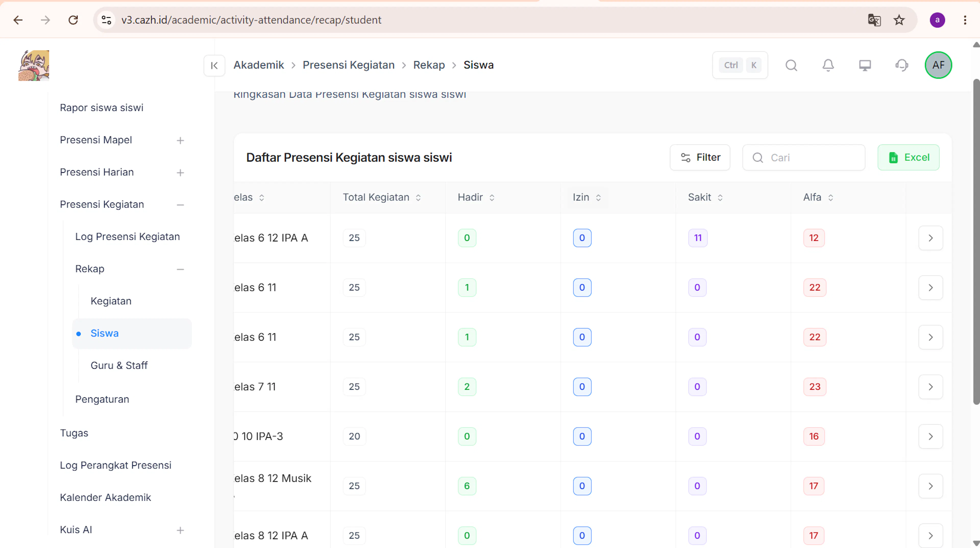Go to Presensi Kegiatan breadcrumb
This screenshot has width=980, height=548.
tap(348, 65)
